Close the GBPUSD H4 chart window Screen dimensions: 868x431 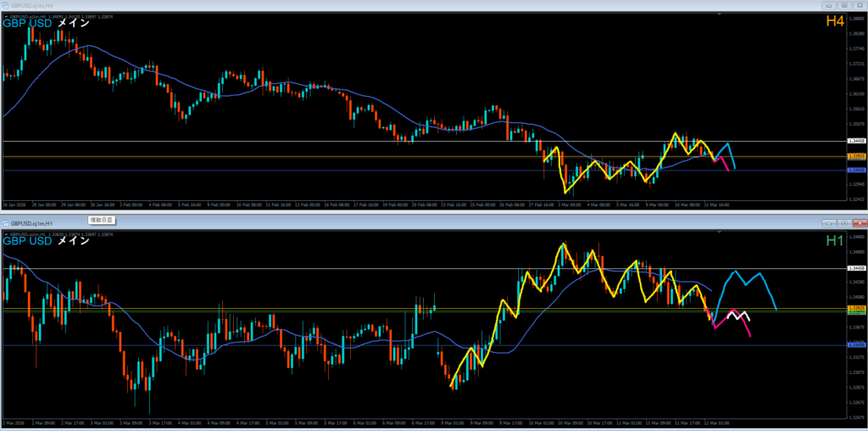[x=859, y=5]
